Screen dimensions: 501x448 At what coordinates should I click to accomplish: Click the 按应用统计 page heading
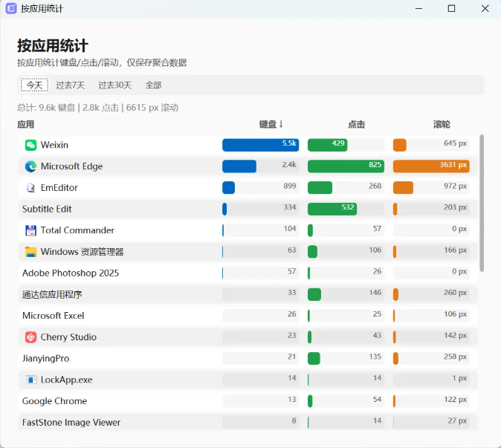click(x=53, y=45)
